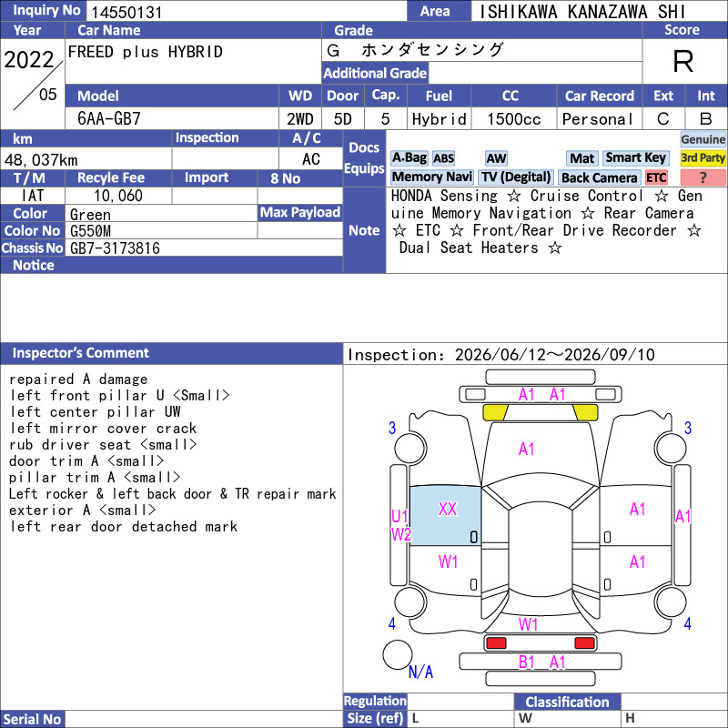728x728 pixels.
Task: Click the score value R
Action: click(683, 61)
